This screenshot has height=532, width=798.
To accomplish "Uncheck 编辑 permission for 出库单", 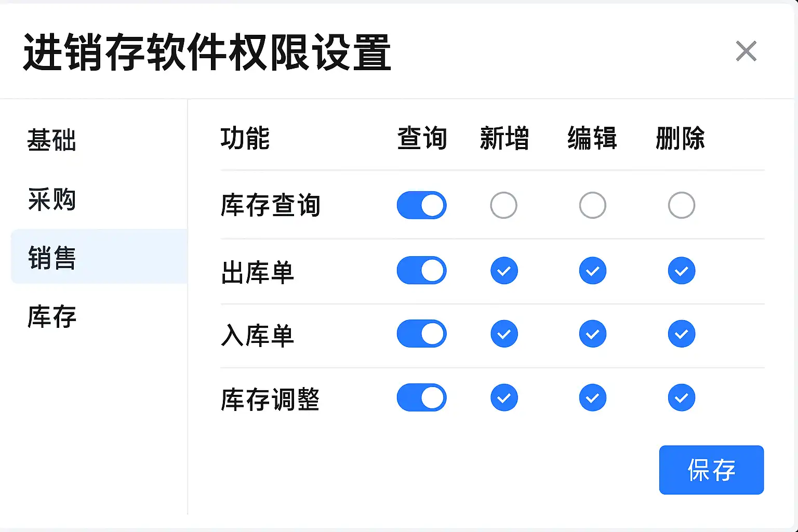I will pos(592,271).
